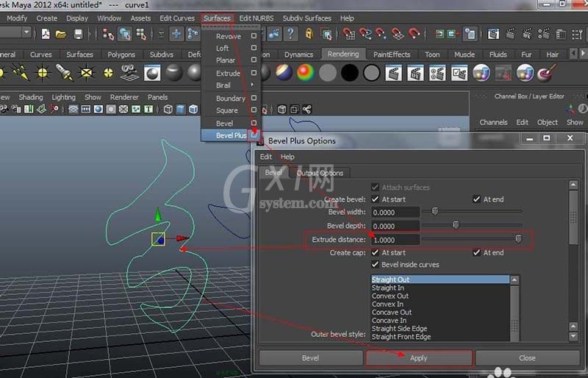Screen dimensions: 588x378
Task: Click the options dialog scroll up arrow
Action: [x=573, y=185]
